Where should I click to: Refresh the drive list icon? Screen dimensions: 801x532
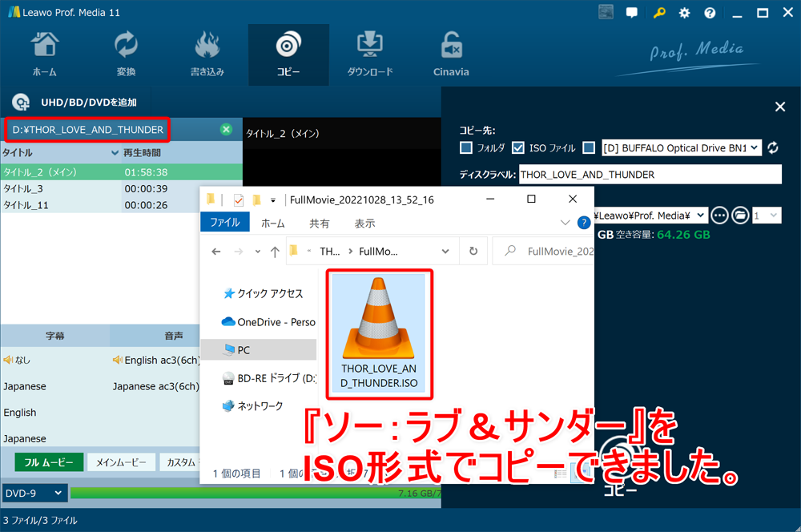coord(773,147)
